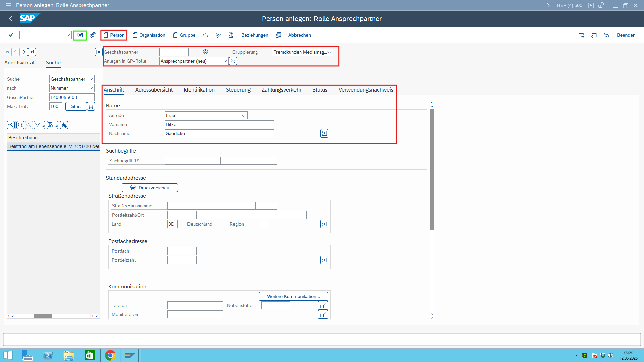Close the locator panel with the X icon
Image resolution: width=644 pixels, height=362 pixels.
[x=99, y=52]
